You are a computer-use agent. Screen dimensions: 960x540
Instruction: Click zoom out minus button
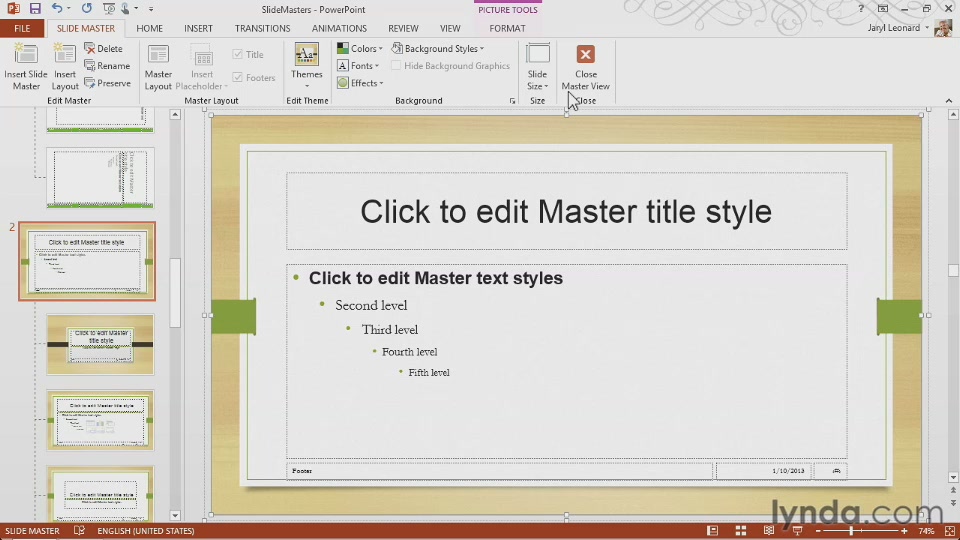[x=818, y=531]
